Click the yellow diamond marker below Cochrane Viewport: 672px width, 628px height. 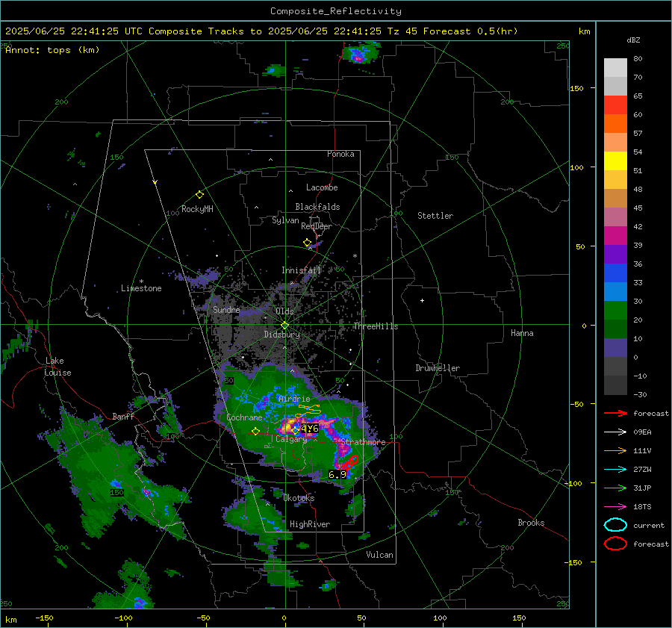(x=255, y=432)
